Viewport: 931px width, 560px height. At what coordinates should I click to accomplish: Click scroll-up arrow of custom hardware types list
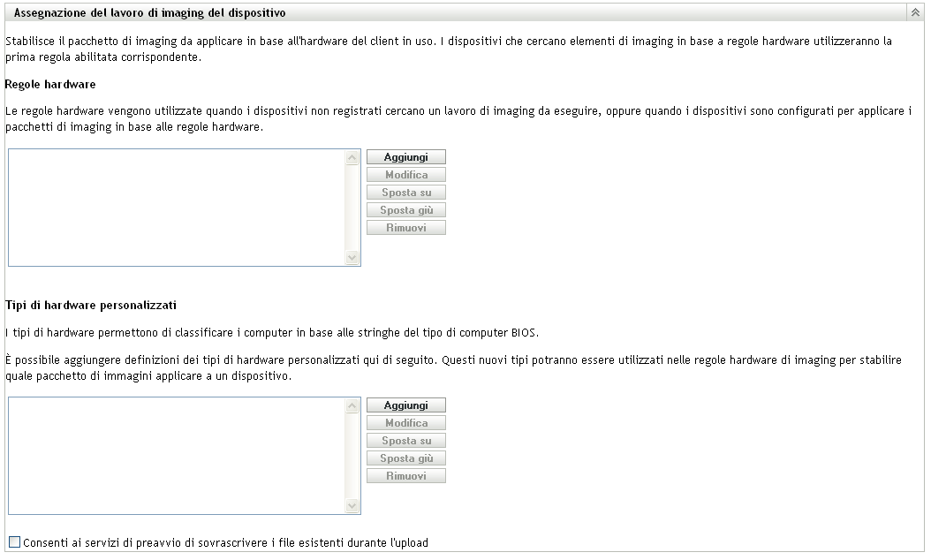coord(352,406)
